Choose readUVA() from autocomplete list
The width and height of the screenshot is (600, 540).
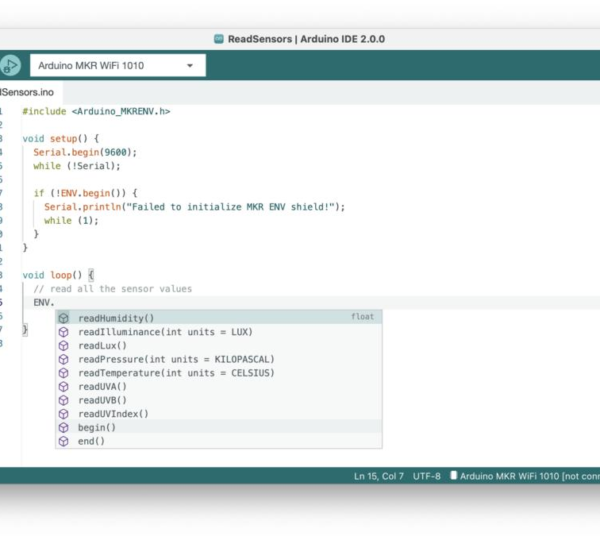click(219, 387)
